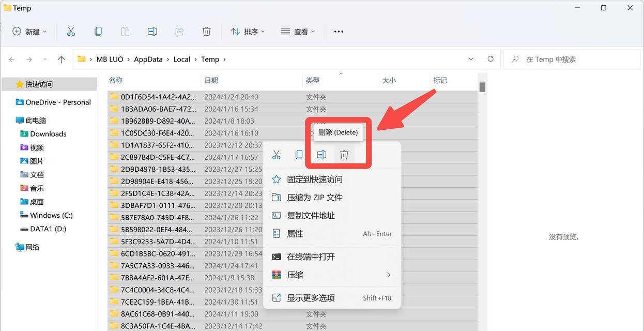This screenshot has width=644, height=331.
Task: Click 显示更多选项 in the context menu
Action: pos(332,298)
